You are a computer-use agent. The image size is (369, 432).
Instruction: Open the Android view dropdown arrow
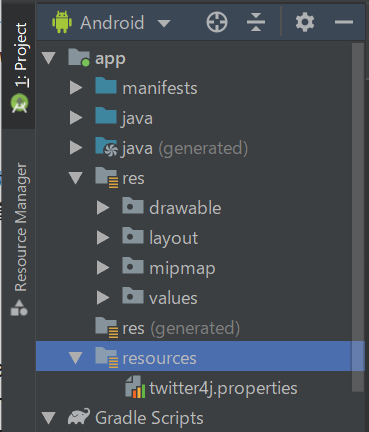164,23
